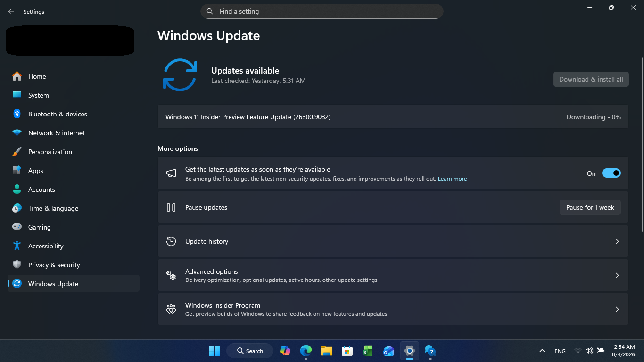Viewport: 644px width, 362px height.
Task: Click the ENG language indicator
Action: pyautogui.click(x=560, y=351)
